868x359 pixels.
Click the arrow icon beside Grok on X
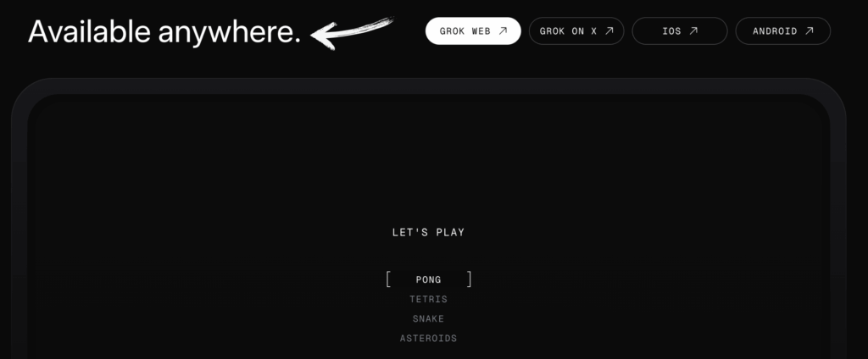[x=609, y=31]
